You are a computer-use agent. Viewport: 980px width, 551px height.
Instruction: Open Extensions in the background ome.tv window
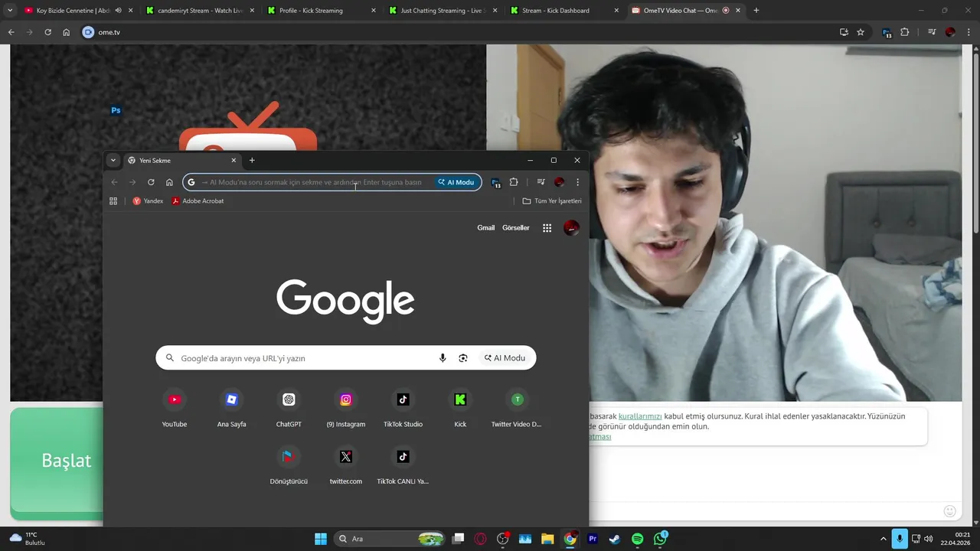(905, 32)
